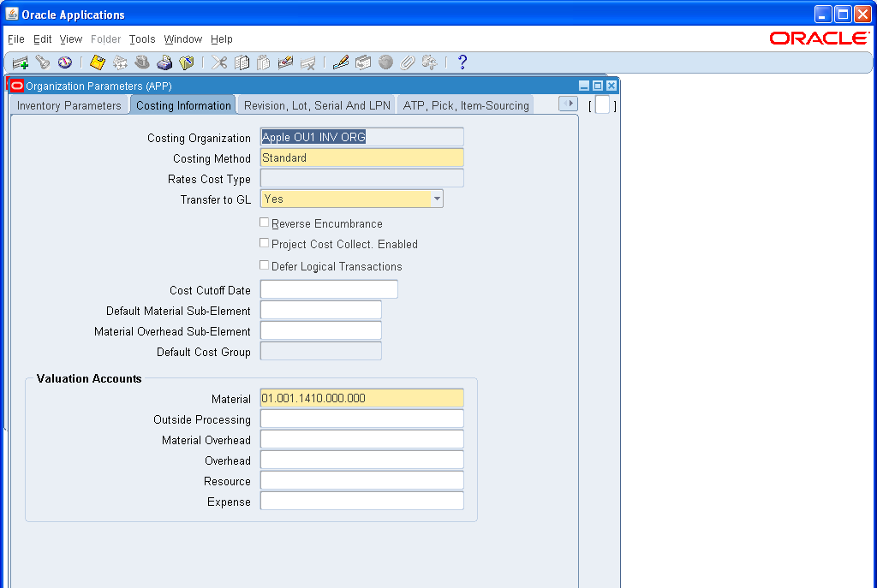877x588 pixels.
Task: Switch to the Inventory Parameters tab
Action: [x=69, y=104]
